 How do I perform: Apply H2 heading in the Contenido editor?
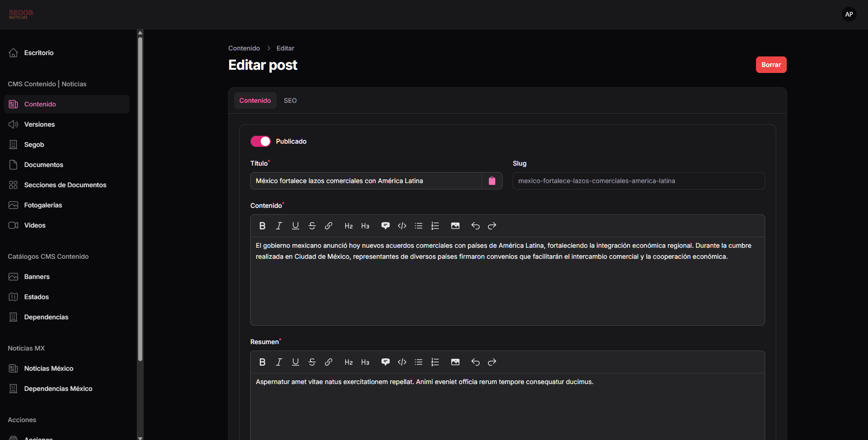click(348, 226)
